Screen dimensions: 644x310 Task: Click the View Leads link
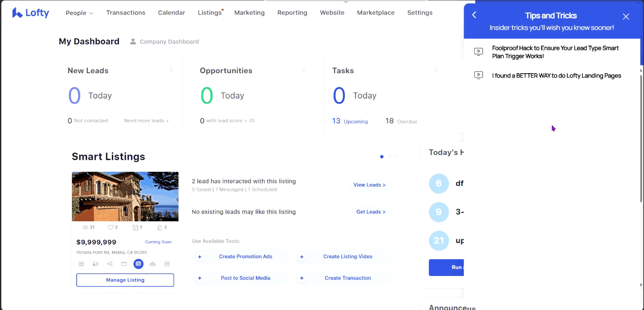(x=369, y=185)
